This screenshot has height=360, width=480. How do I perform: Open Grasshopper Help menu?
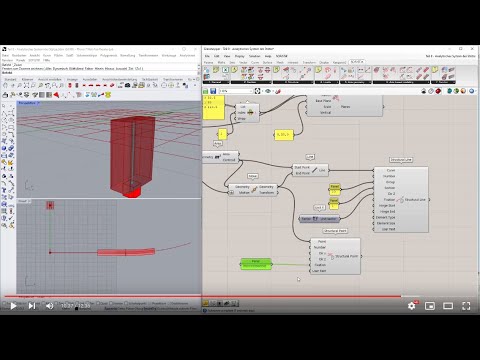tap(268, 56)
